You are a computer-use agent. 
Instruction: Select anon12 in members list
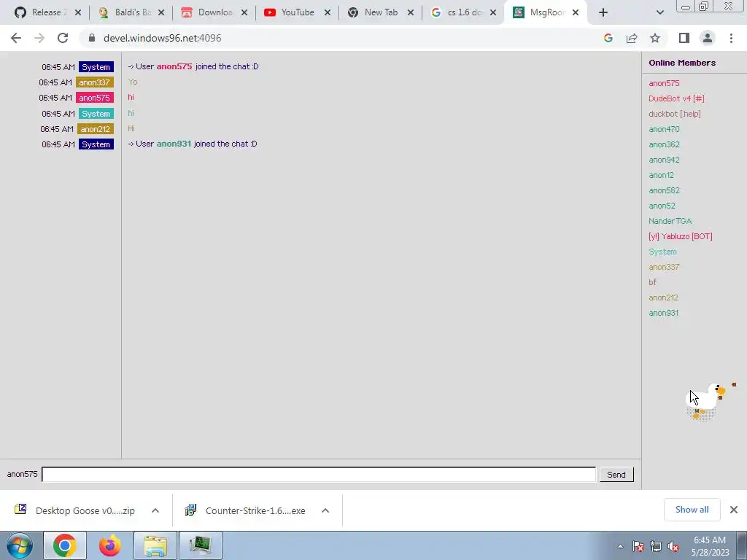coord(661,175)
